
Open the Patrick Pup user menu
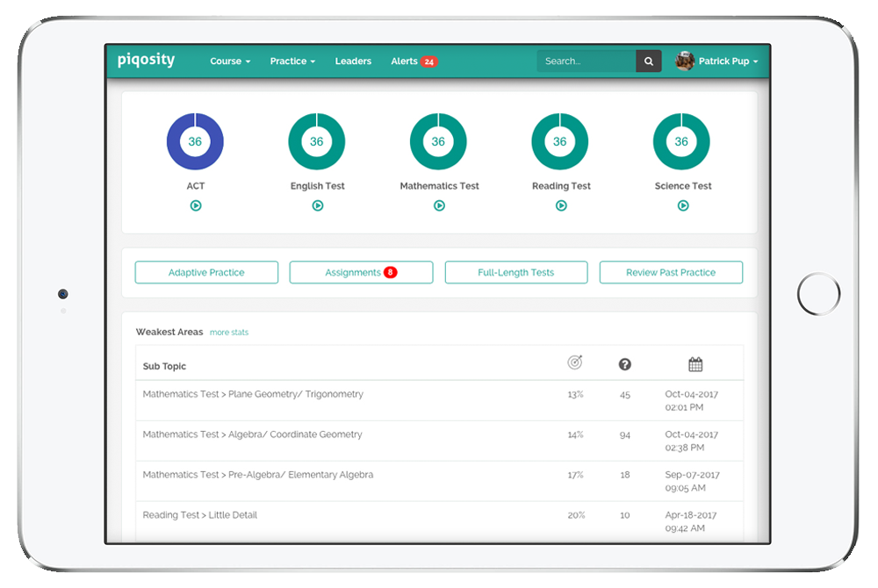pyautogui.click(x=717, y=61)
